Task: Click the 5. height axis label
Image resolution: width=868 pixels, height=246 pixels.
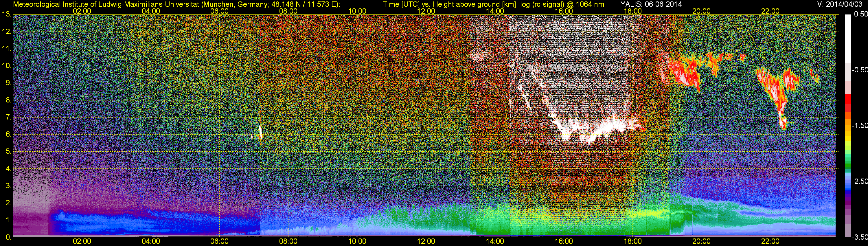Action: 8,152
